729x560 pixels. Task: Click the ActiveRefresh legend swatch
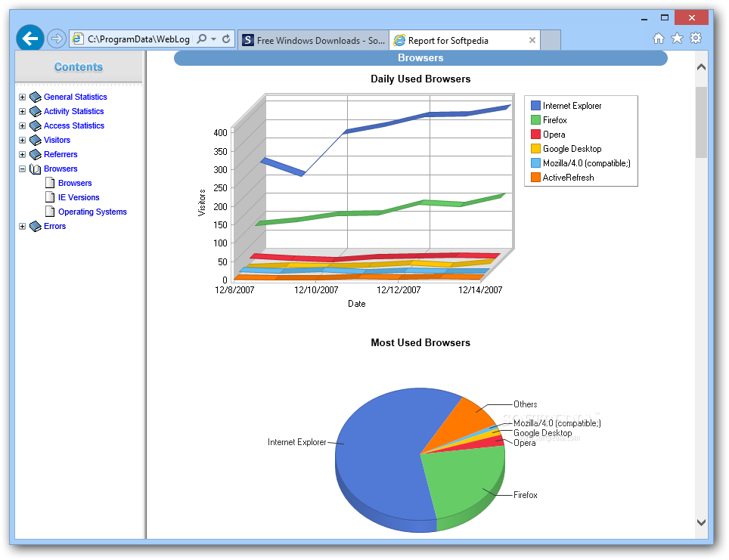(x=535, y=178)
